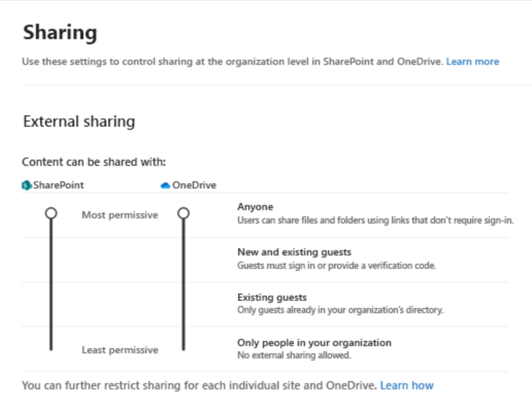Click the SharePoint slider handle

click(x=50, y=212)
